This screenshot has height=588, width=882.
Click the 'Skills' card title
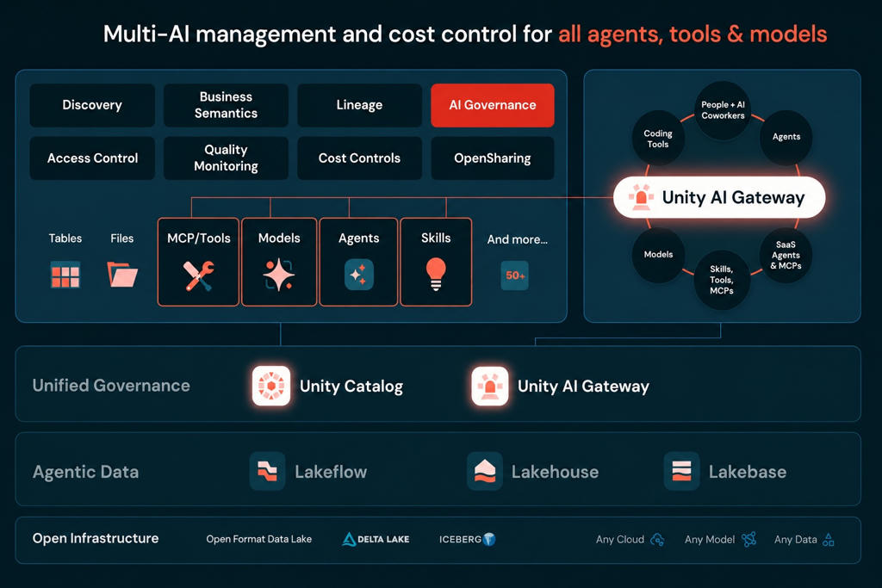(436, 238)
